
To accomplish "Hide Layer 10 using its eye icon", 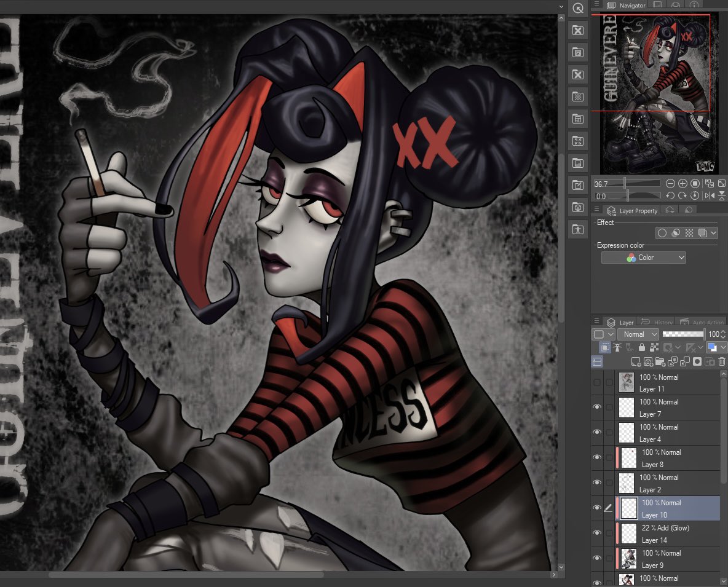I will [x=597, y=508].
